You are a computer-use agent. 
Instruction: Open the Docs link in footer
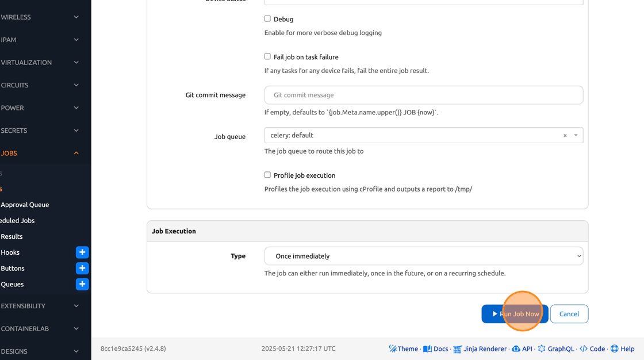[x=435, y=348]
